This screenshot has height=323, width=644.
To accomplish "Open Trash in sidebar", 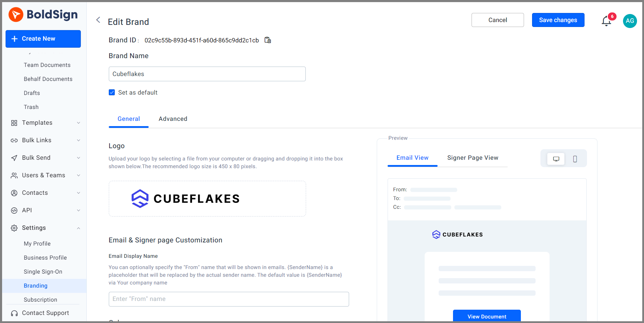I will (31, 107).
